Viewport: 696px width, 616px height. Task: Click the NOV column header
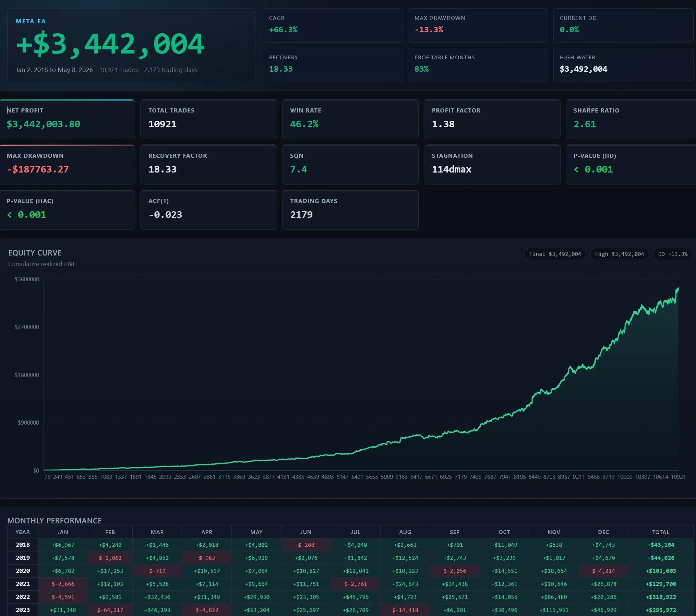pos(554,532)
